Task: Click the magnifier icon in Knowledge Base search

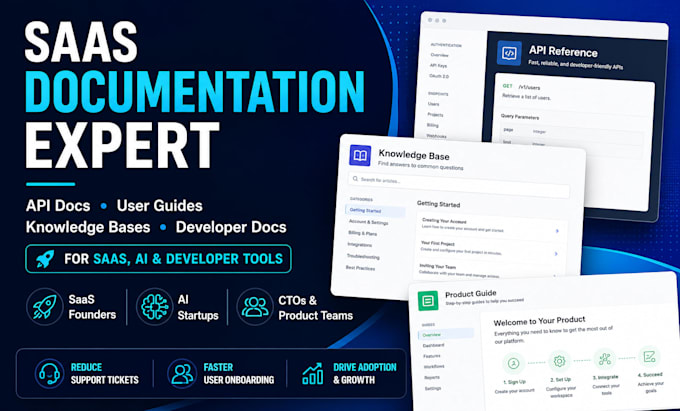Action: point(356,179)
